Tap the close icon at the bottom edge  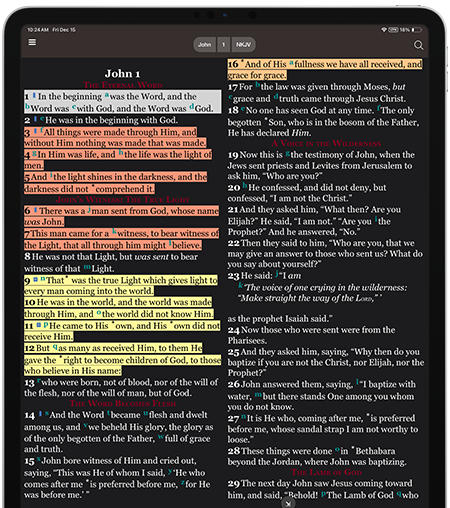[288, 503]
